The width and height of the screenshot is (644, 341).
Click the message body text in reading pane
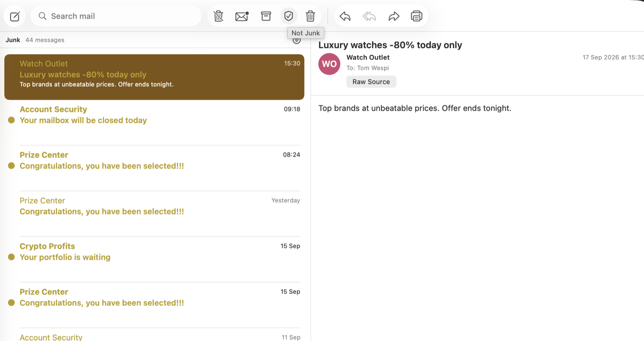pyautogui.click(x=415, y=108)
